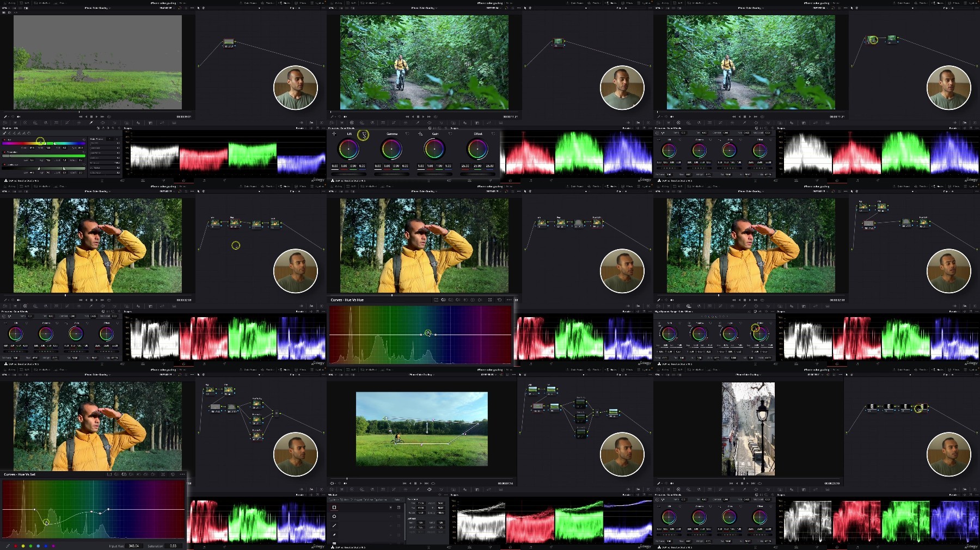Screen dimensions: 980x550
Task: Open options menu of middle-center curves panel
Action: (509, 300)
